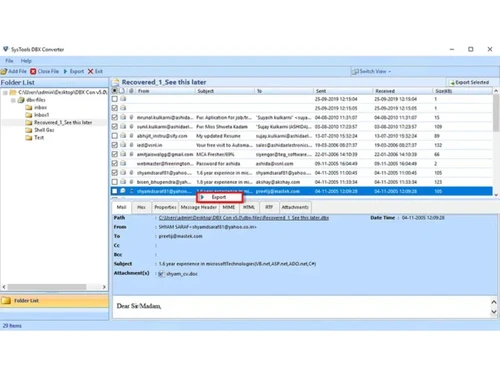The height and width of the screenshot is (375, 500).
Task: Click the file path link in Path field
Action: coord(244,218)
